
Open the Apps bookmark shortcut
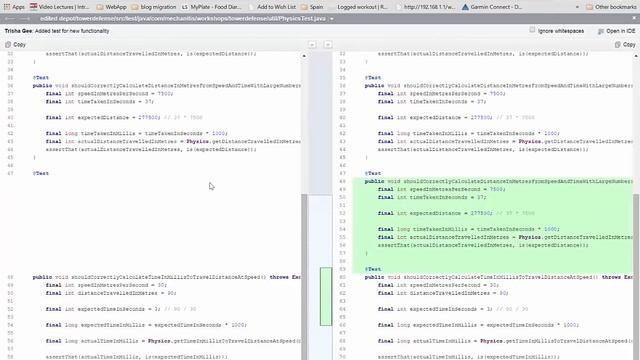14,7
